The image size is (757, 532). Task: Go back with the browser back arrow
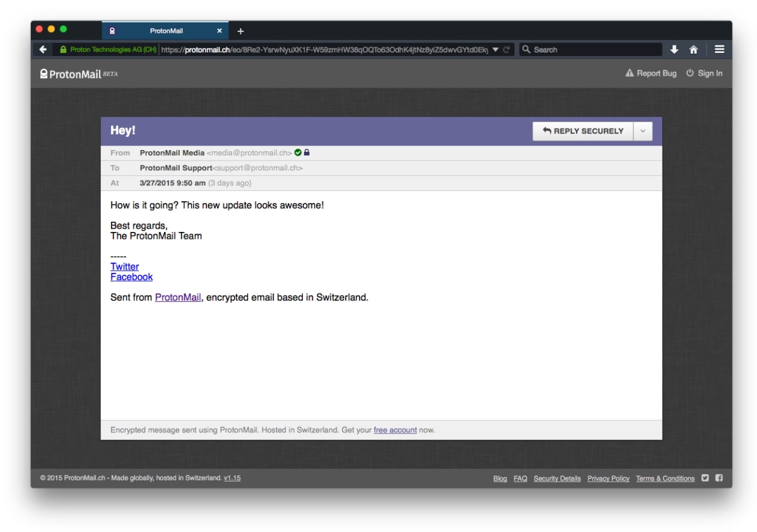[43, 49]
